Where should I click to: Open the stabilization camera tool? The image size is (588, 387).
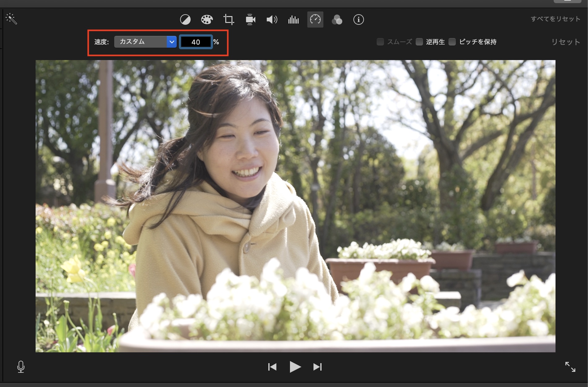pyautogui.click(x=250, y=20)
